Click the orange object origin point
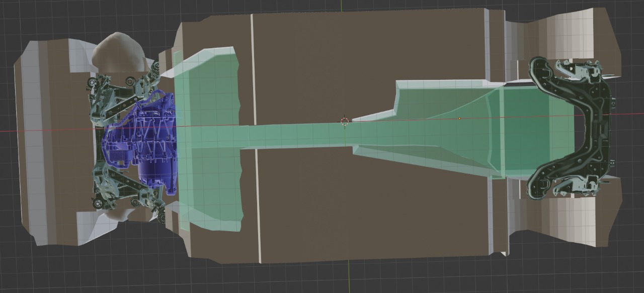644x293 pixels. 459,118
